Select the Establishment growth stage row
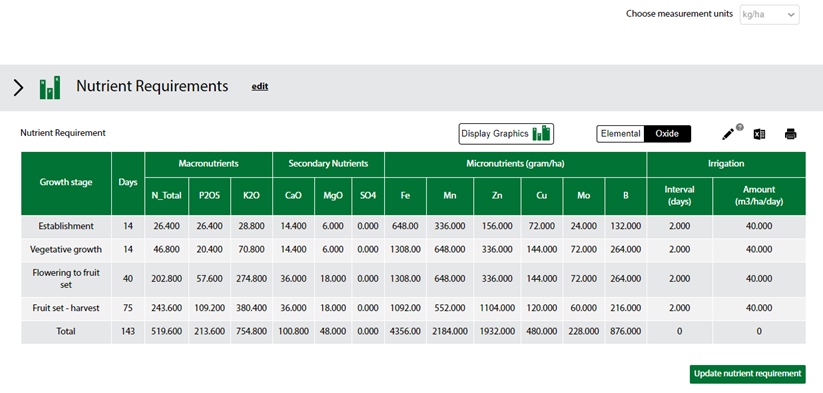Viewport: 823px width, 393px height. tap(413, 227)
